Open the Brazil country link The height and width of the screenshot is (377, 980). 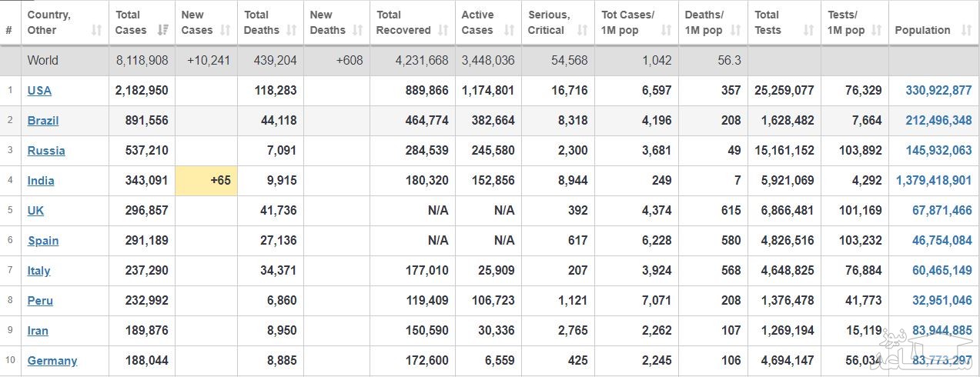pos(43,121)
